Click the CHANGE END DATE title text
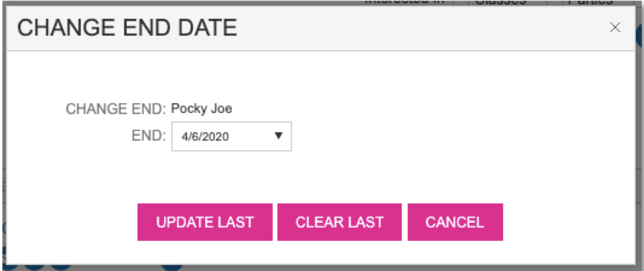This screenshot has height=271, width=644. click(127, 28)
